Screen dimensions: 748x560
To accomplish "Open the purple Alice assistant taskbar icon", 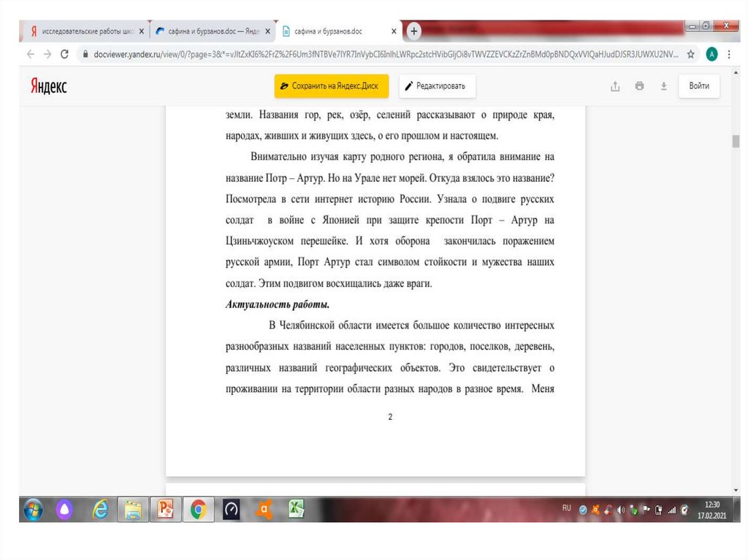I will tap(64, 510).
